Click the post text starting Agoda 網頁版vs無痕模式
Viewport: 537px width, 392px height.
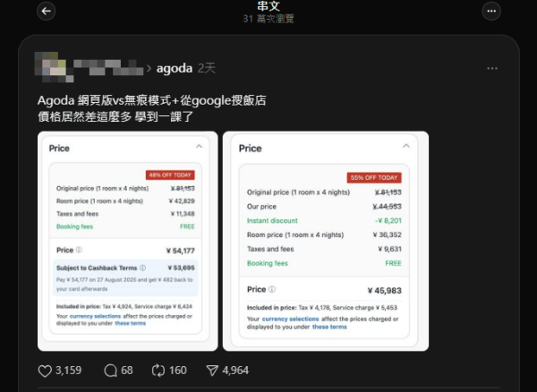coord(152,100)
